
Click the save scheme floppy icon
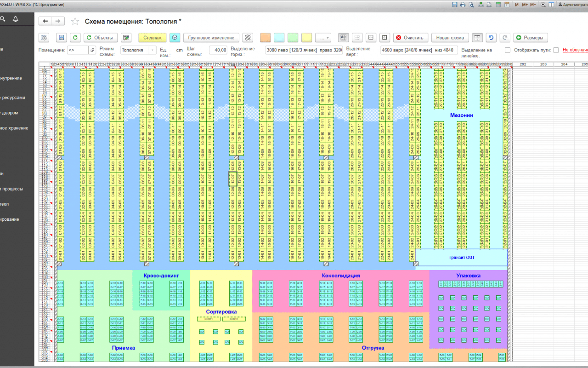tap(61, 38)
